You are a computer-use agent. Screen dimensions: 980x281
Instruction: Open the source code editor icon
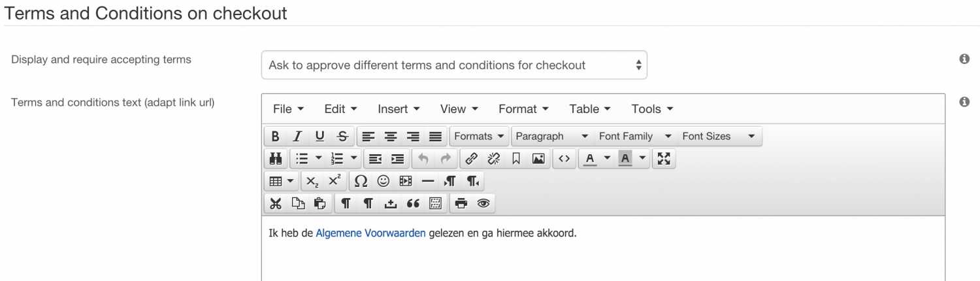564,159
